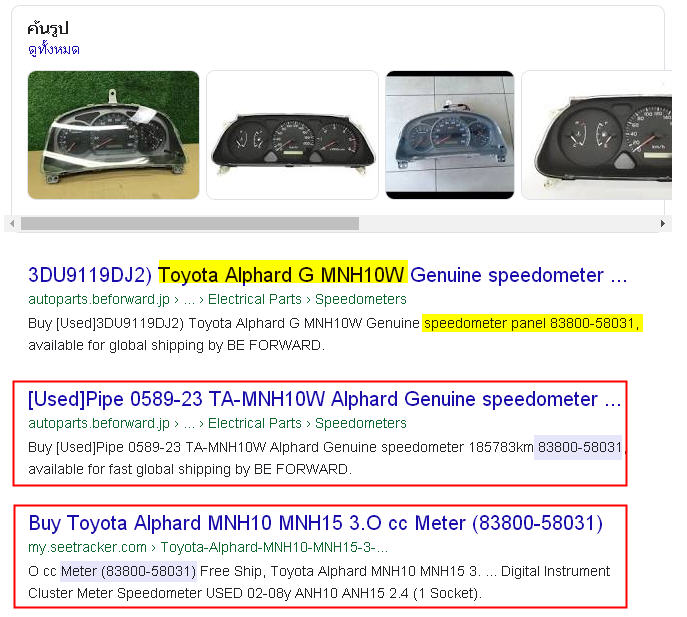Click the image carousel left scroll arrow
The image size is (687, 617).
[12, 223]
